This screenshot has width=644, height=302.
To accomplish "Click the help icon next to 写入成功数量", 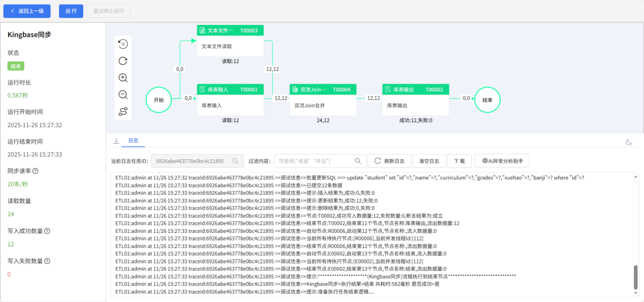I will [x=47, y=231].
